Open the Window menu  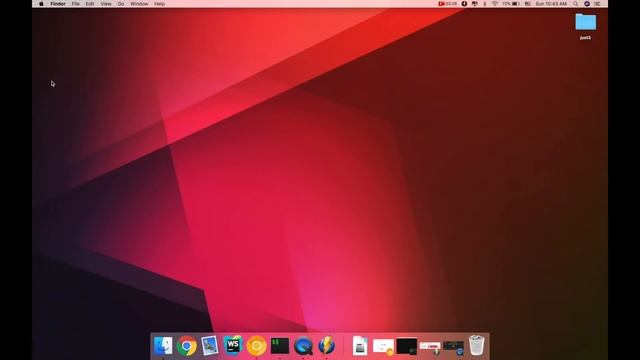(139, 4)
